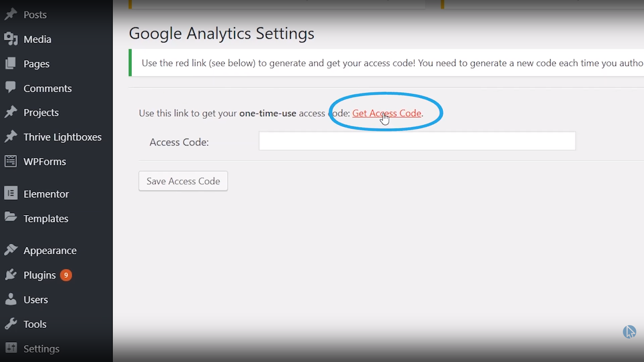Open the Settings menu

[41, 349]
